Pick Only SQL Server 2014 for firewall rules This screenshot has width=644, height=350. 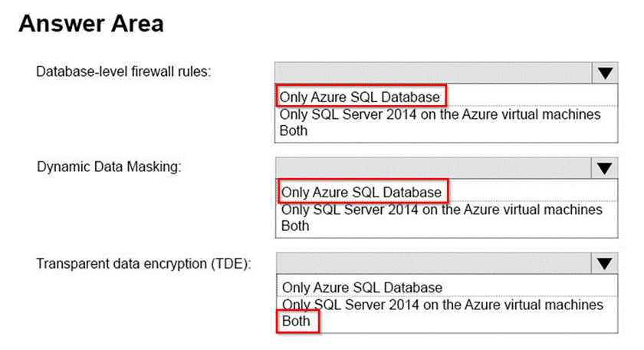click(x=440, y=114)
